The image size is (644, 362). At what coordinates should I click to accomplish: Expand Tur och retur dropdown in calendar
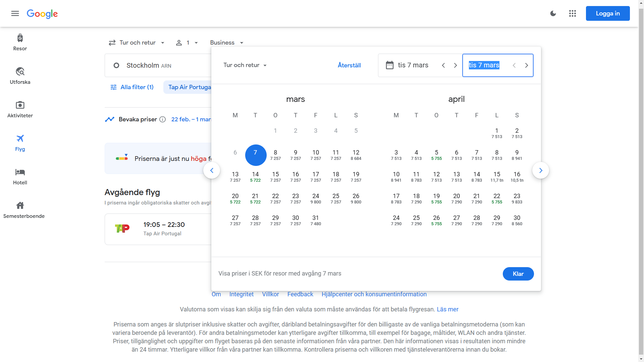tap(245, 65)
